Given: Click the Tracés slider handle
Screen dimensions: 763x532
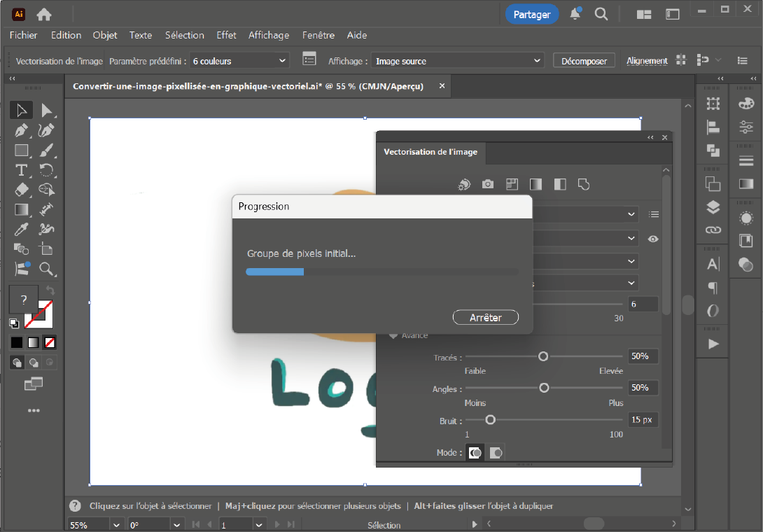Looking at the screenshot, I should tap(543, 356).
